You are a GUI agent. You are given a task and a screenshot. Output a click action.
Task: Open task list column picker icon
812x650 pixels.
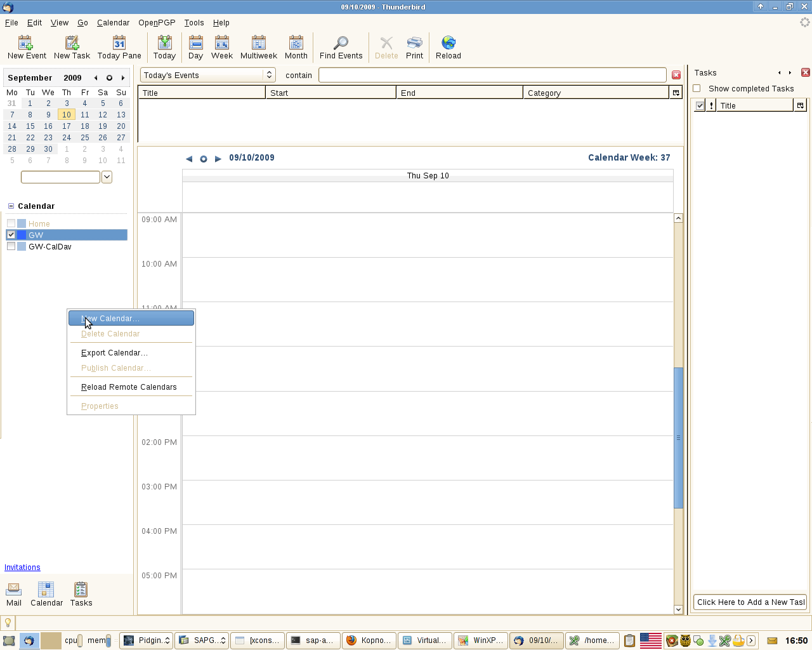pyautogui.click(x=801, y=105)
